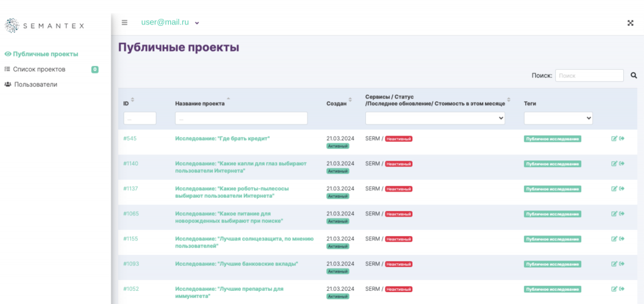Click the 0 counter badge beside Список проектов
644x304 pixels.
95,69
